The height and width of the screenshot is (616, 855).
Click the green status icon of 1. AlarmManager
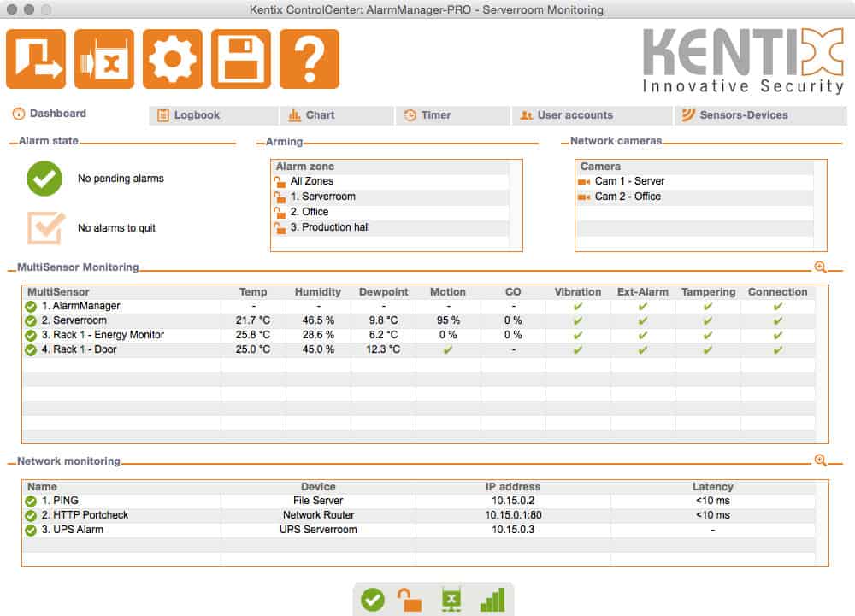31,307
